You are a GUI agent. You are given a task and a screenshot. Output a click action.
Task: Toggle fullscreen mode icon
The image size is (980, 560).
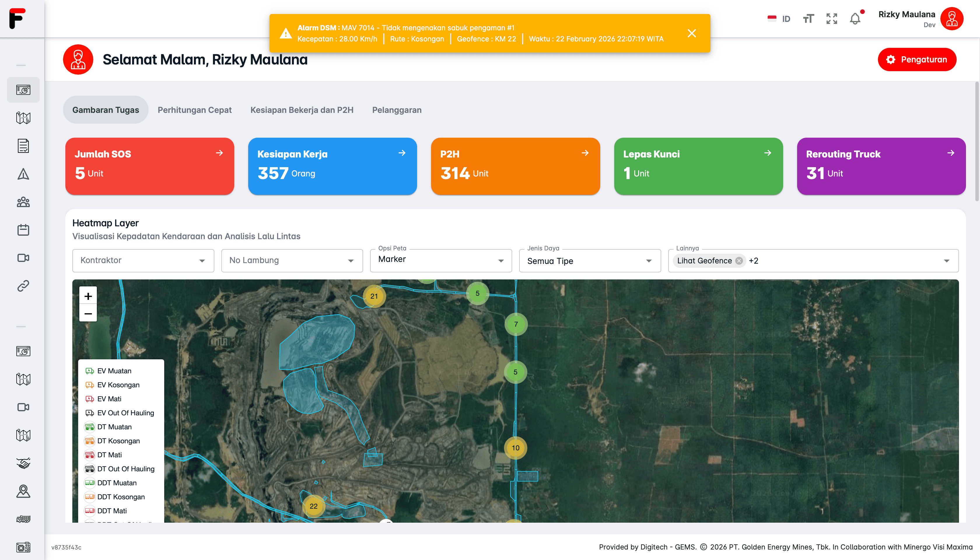832,19
